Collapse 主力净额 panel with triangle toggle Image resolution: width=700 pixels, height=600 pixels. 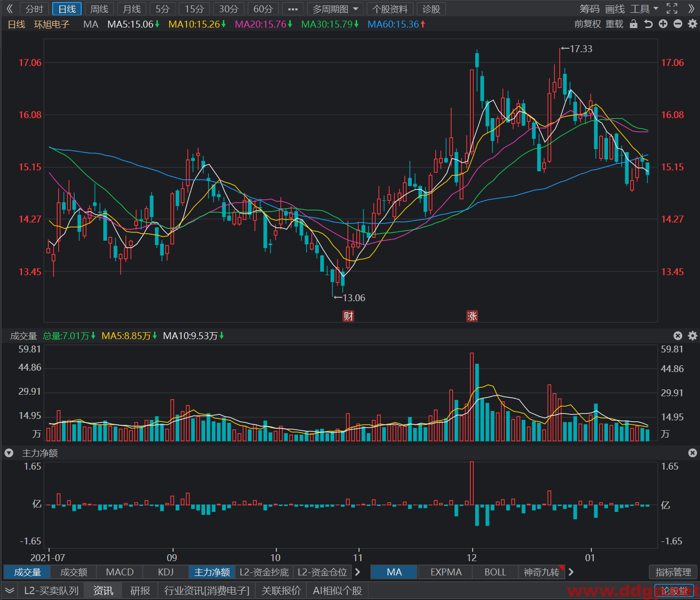tap(9, 453)
